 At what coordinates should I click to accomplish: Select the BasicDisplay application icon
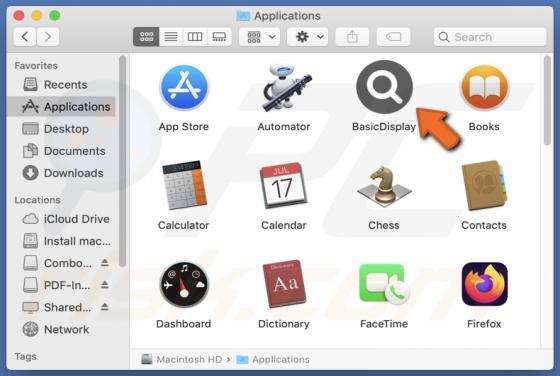[385, 87]
